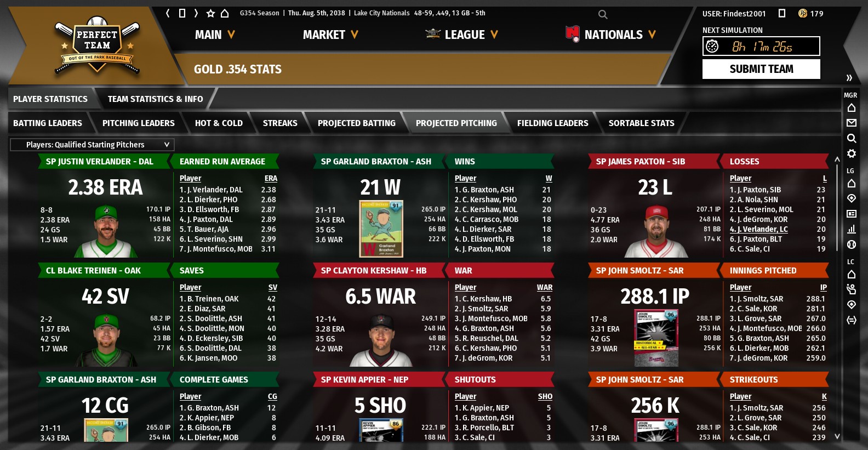Open the MGR home icon in sidebar
This screenshot has height=450, width=868.
click(852, 107)
